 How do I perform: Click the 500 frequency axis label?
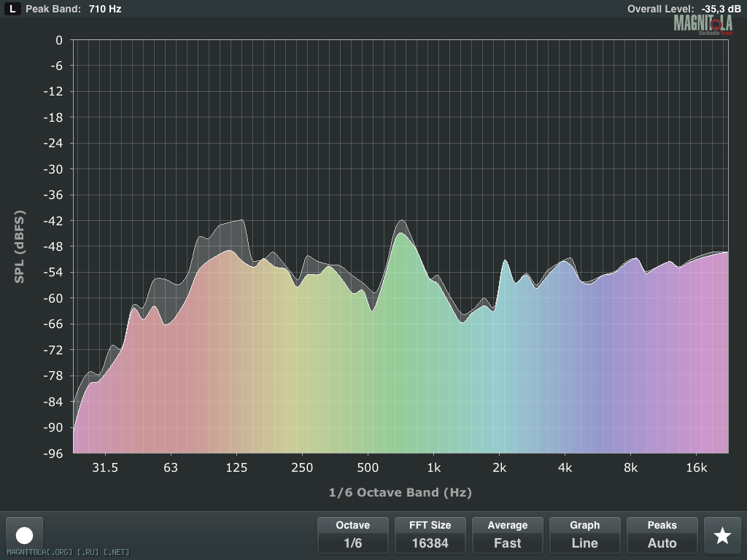pyautogui.click(x=368, y=467)
